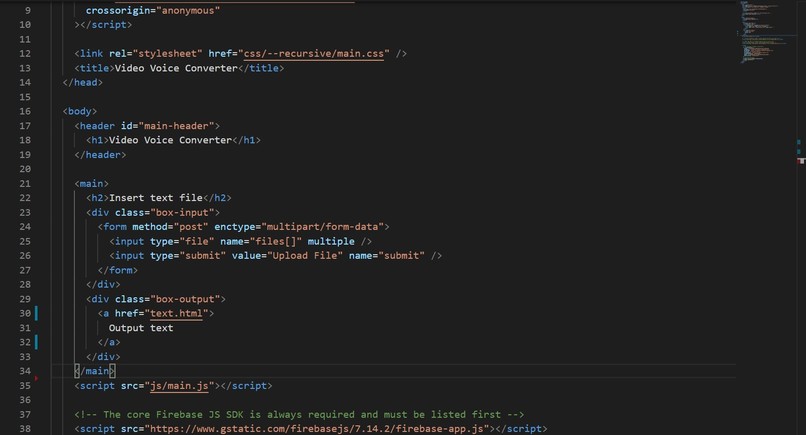Viewport: 806px width, 435px height.
Task: Click the git change bar beside line 30
Action: [36, 313]
